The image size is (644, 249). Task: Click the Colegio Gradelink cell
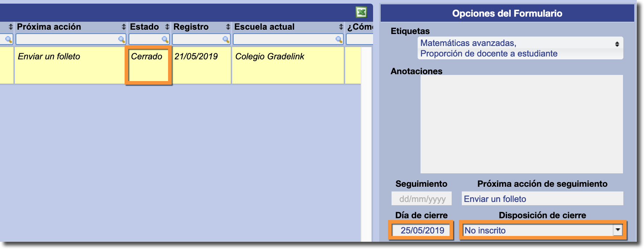point(288,65)
